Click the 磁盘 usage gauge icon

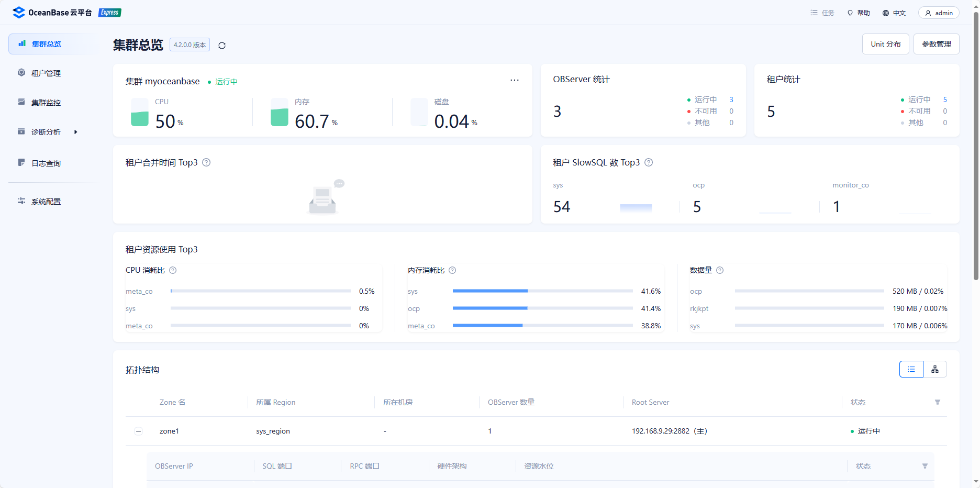click(x=419, y=112)
